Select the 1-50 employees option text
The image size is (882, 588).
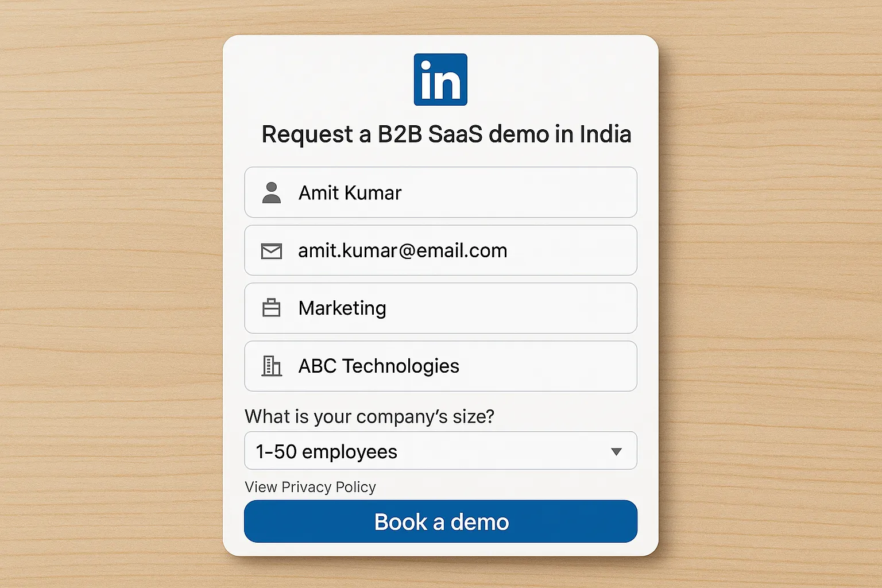pyautogui.click(x=327, y=451)
